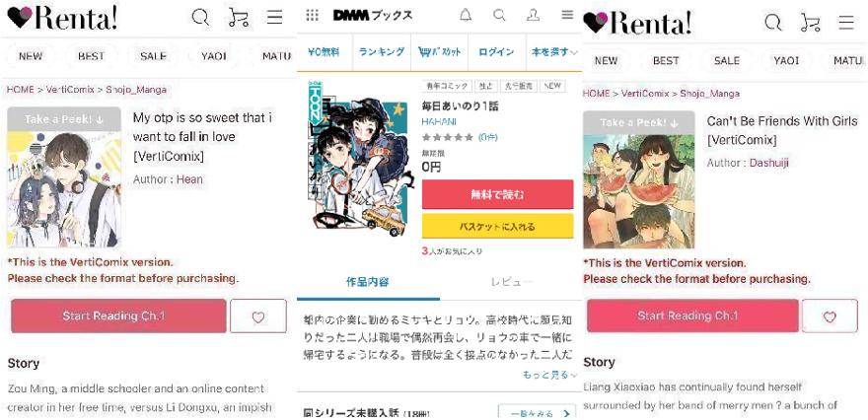The width and height of the screenshot is (868, 420).
Task: Favorite Can't Be Friends With Girls with the heart
Action: coord(830,316)
